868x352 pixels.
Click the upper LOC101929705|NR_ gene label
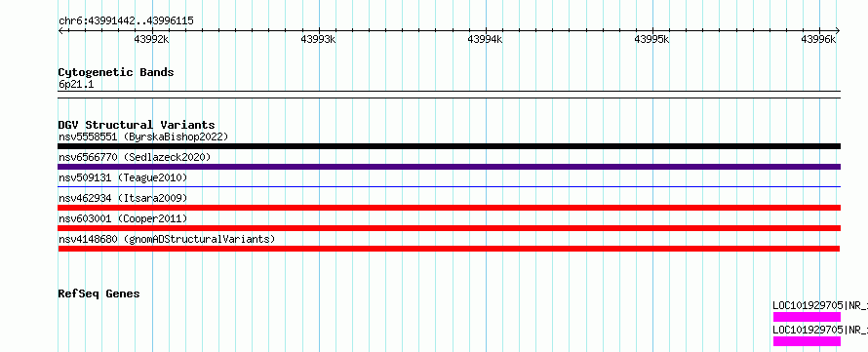820,305
